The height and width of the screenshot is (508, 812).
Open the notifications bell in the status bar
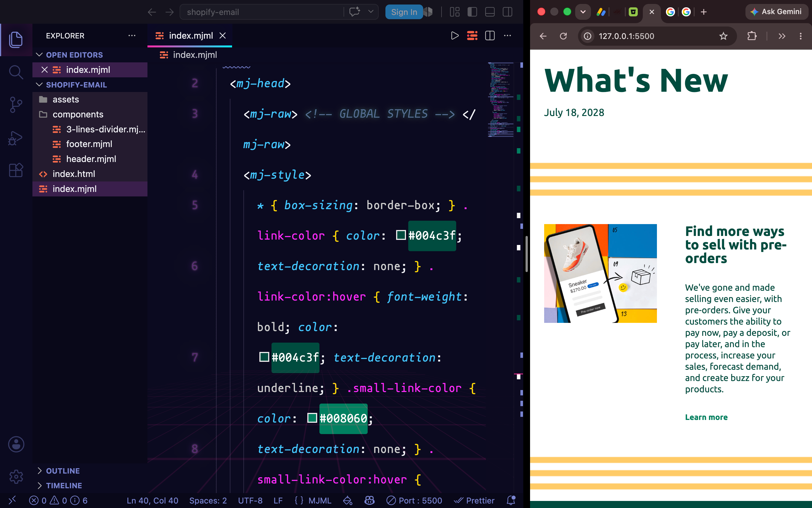pos(511,500)
